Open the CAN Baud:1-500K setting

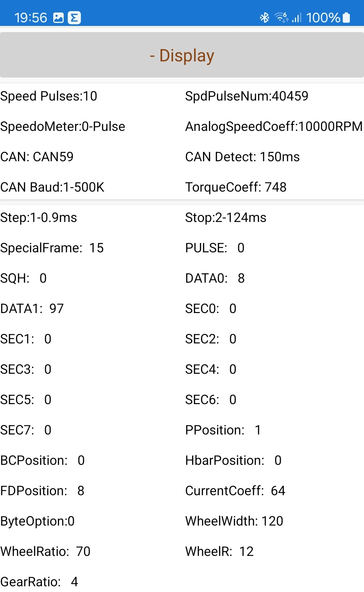(52, 187)
